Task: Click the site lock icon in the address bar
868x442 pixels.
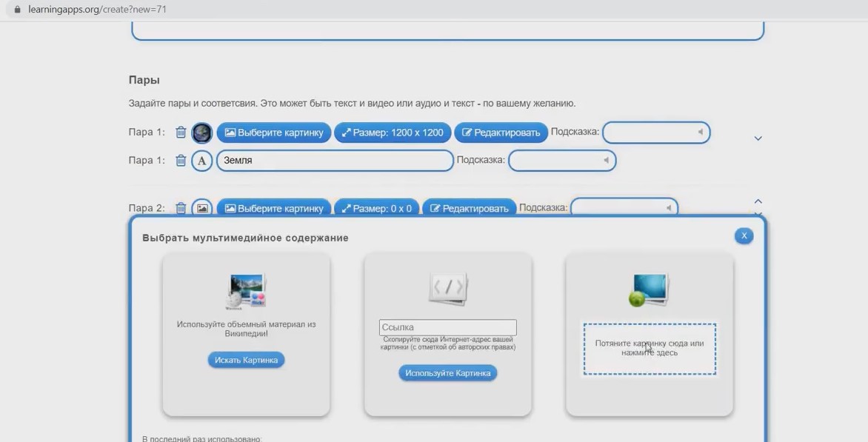Action: click(x=18, y=10)
